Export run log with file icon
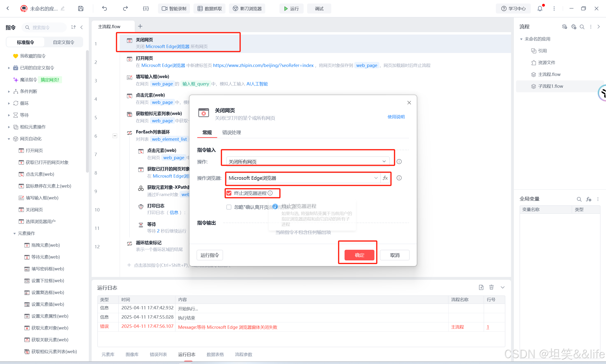 coord(481,287)
